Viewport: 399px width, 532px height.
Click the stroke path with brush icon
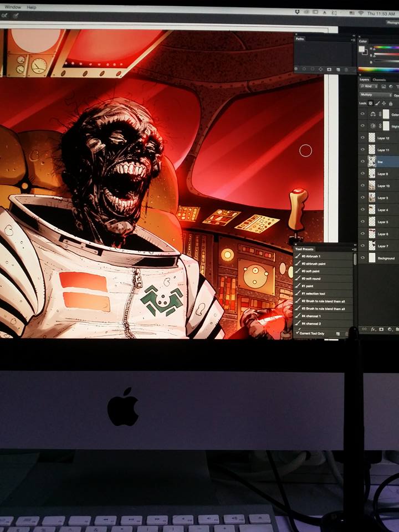304,69
